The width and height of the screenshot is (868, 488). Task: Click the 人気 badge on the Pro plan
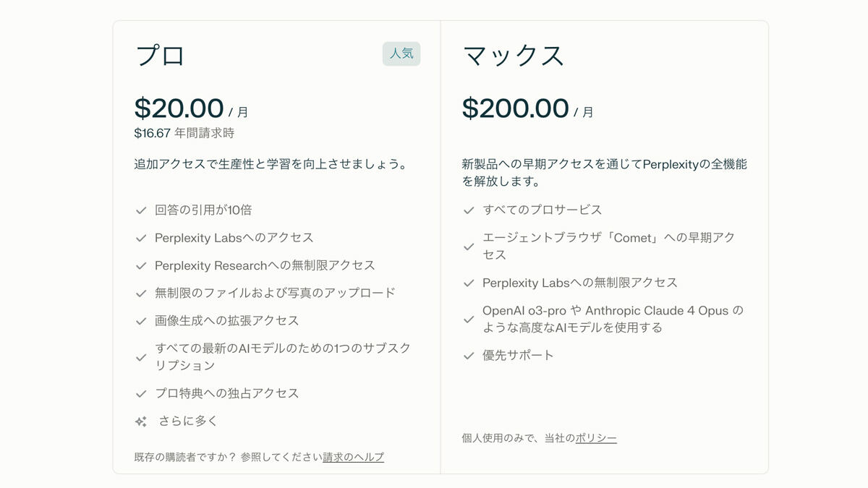pos(401,53)
